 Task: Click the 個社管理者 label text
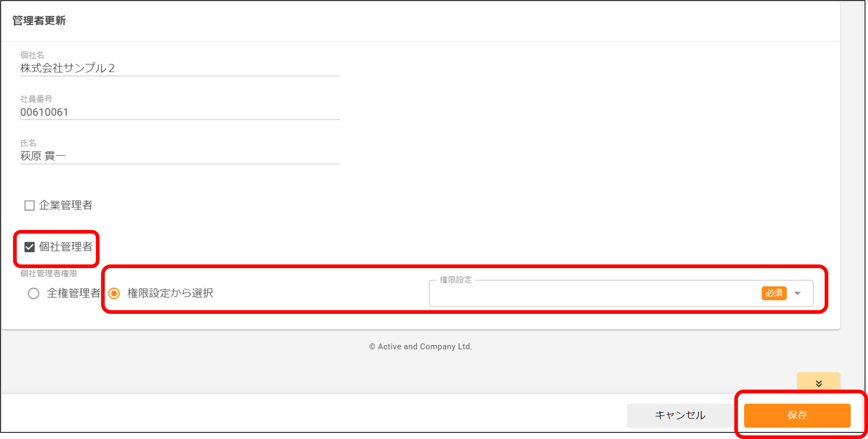(65, 247)
